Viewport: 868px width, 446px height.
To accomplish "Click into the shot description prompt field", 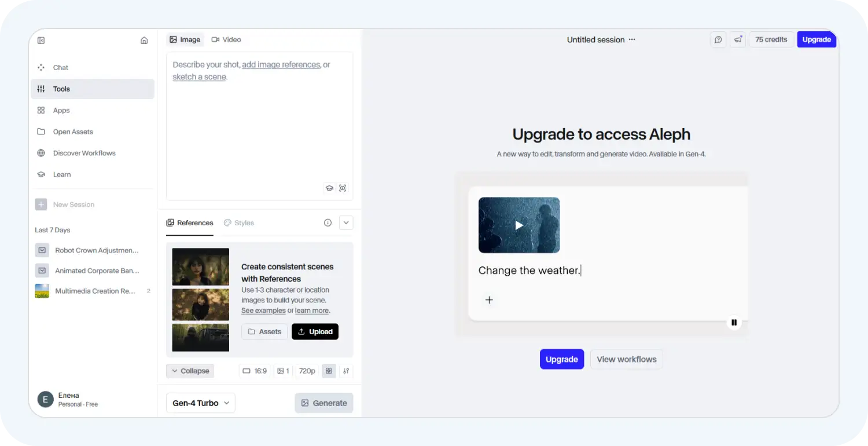I will coord(259,126).
